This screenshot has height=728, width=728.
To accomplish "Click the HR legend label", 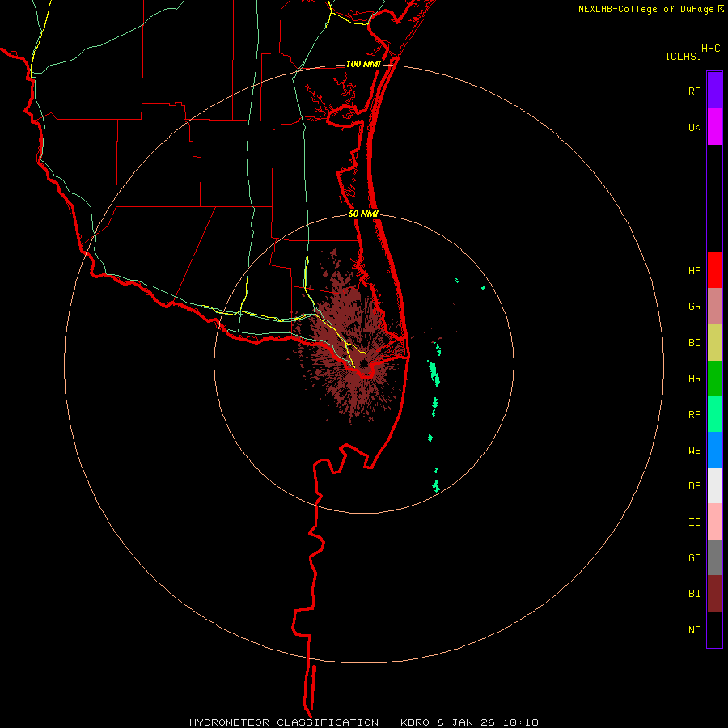I will (x=695, y=379).
